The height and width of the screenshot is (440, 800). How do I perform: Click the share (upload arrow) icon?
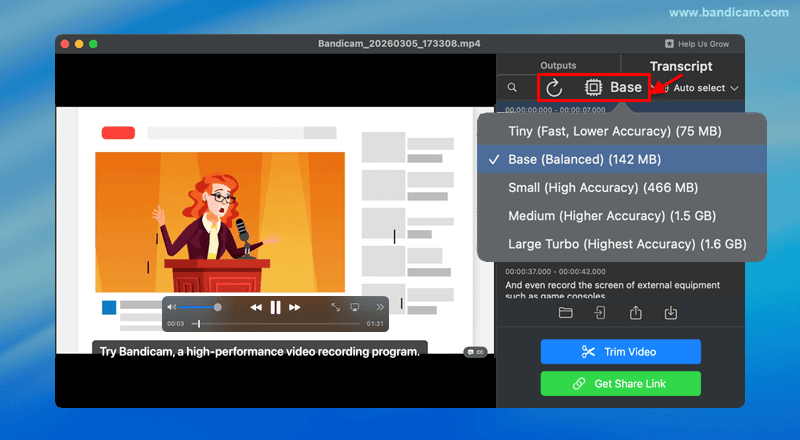point(635,313)
